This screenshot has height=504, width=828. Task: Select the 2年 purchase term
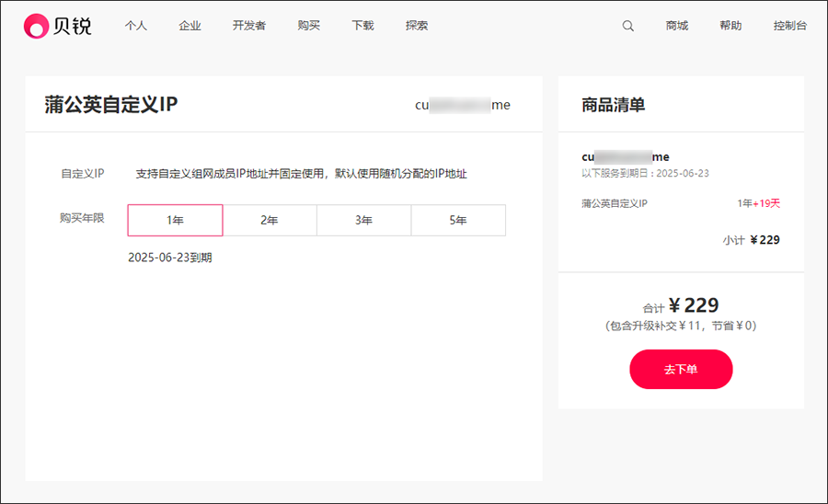pos(270,220)
